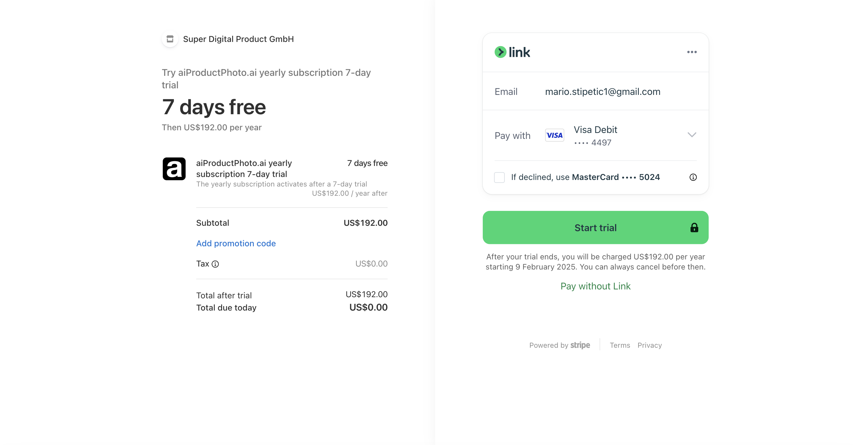
Task: Click the Super Digital Product GmbH name
Action: coord(238,39)
